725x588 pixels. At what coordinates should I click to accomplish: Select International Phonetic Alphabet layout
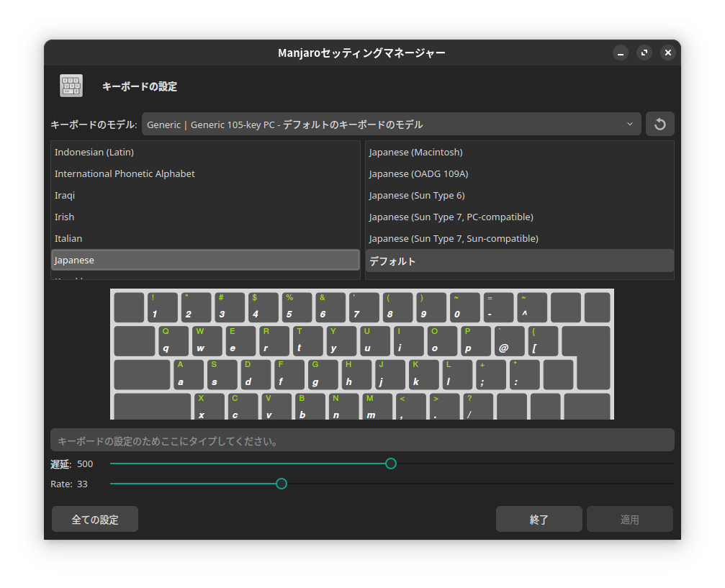[x=205, y=174]
